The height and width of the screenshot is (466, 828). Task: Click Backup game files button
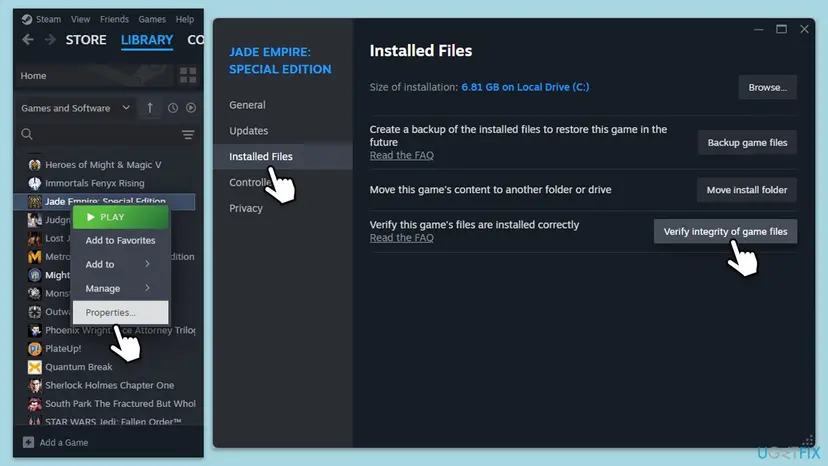click(x=747, y=143)
